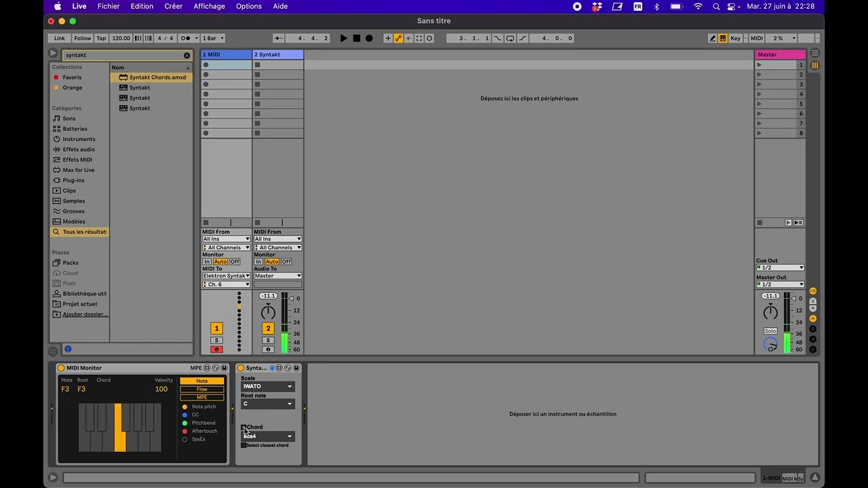
Task: Click the 2 Syntakt track pan knob
Action: tap(269, 312)
